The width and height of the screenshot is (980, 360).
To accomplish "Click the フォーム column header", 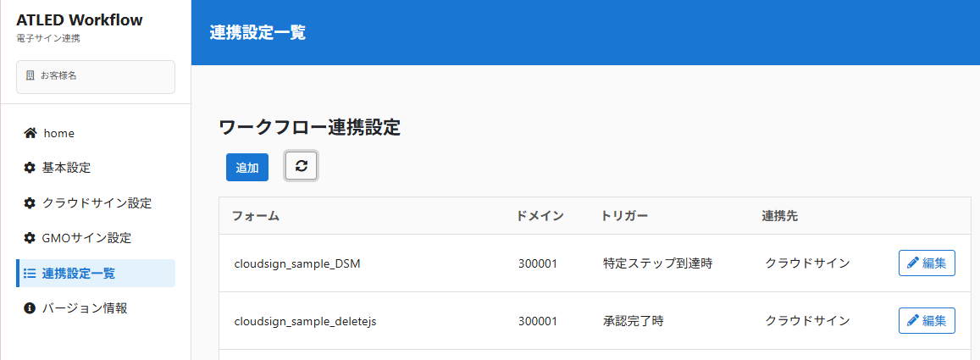I will pyautogui.click(x=255, y=216).
